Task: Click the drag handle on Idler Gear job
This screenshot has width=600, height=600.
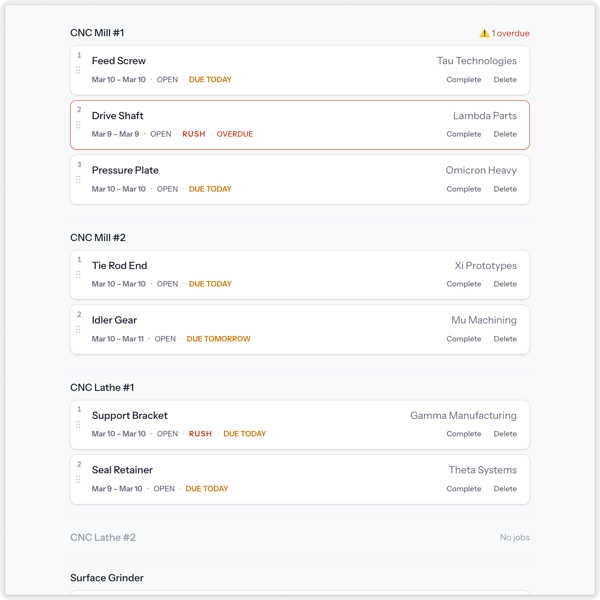Action: [x=78, y=330]
